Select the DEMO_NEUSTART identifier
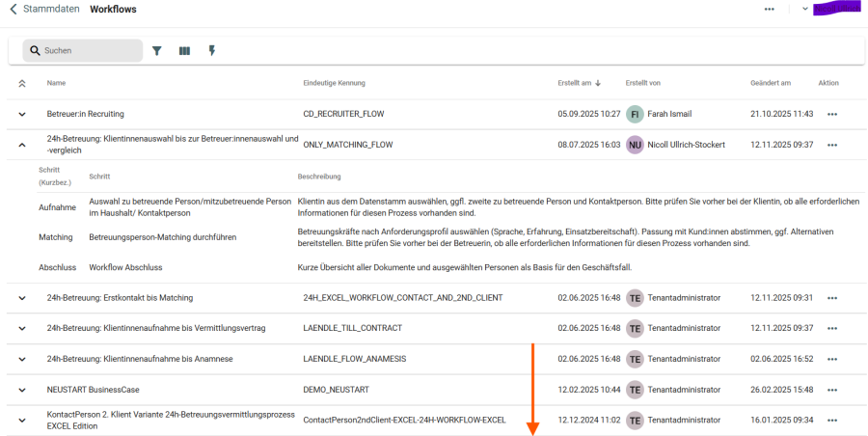Image resolution: width=868 pixels, height=436 pixels. 336,390
